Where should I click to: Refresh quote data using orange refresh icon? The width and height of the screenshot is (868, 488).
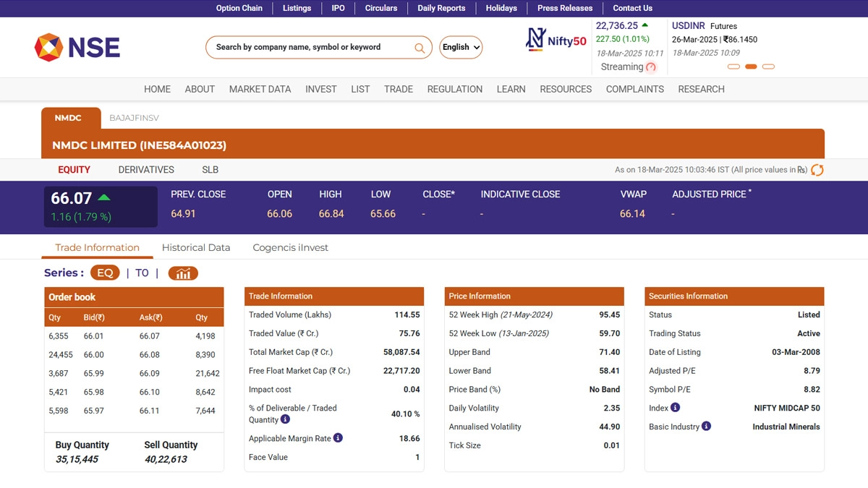click(817, 170)
